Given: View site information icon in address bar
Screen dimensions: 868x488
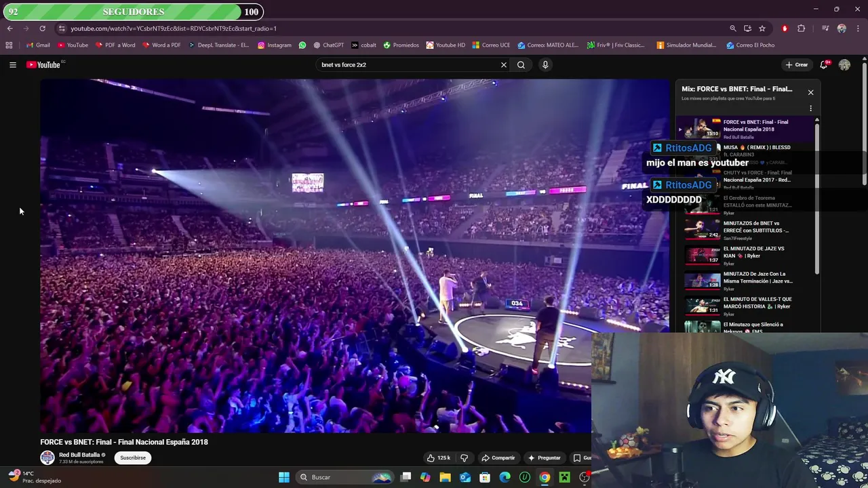Looking at the screenshot, I should click(x=62, y=28).
